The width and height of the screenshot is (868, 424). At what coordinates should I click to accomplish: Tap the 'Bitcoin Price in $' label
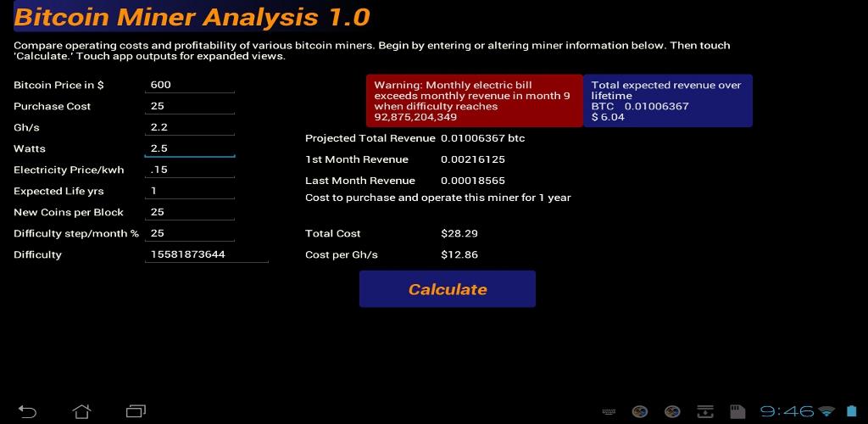(58, 86)
